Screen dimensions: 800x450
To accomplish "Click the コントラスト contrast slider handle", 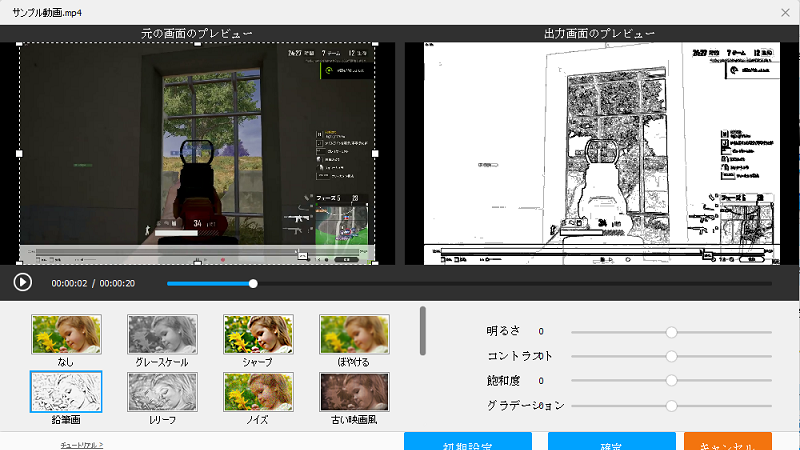I will coord(671,356).
